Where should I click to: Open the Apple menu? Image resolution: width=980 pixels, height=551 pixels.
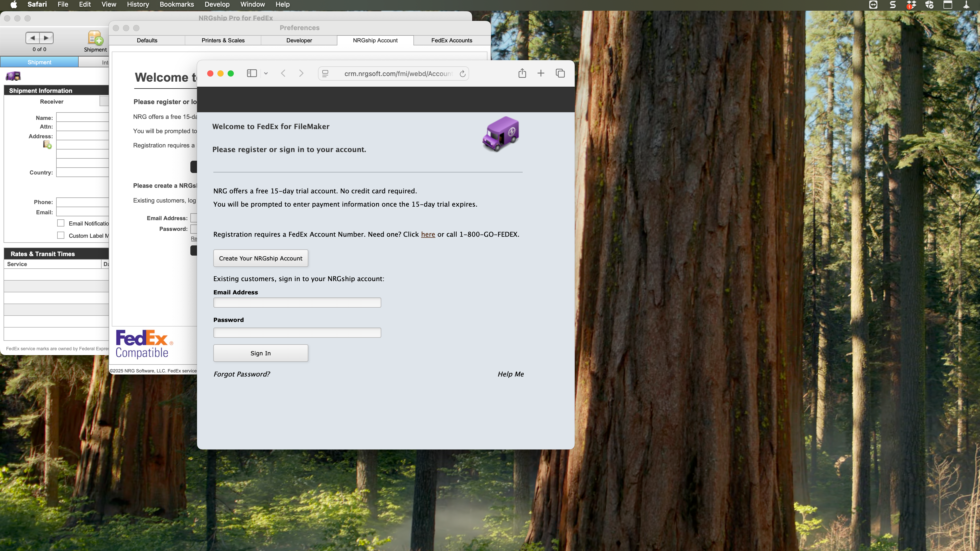pos(14,5)
